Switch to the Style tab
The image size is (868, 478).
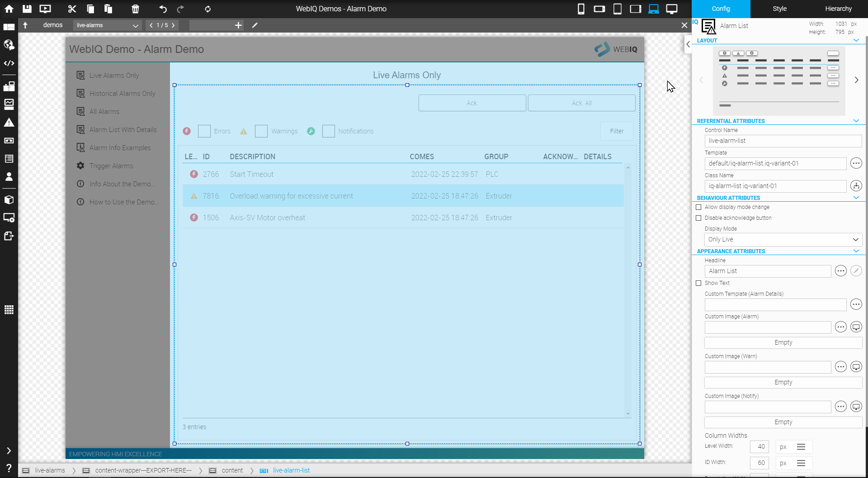(779, 9)
